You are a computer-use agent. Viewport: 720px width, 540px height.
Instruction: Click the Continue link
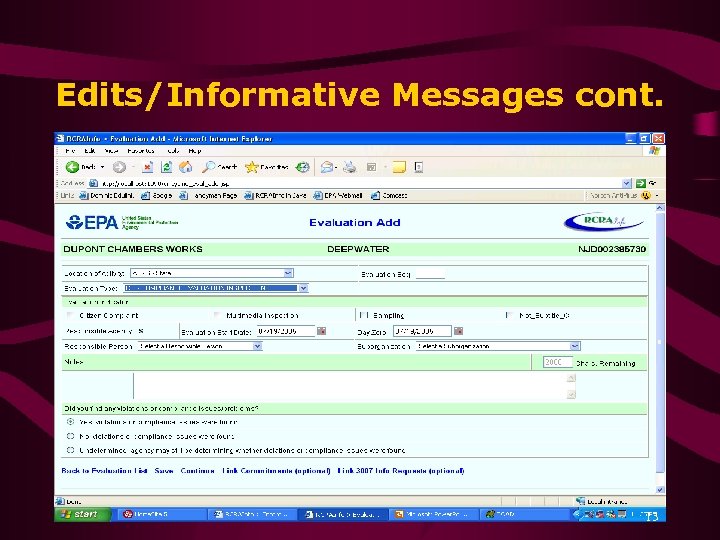point(197,471)
